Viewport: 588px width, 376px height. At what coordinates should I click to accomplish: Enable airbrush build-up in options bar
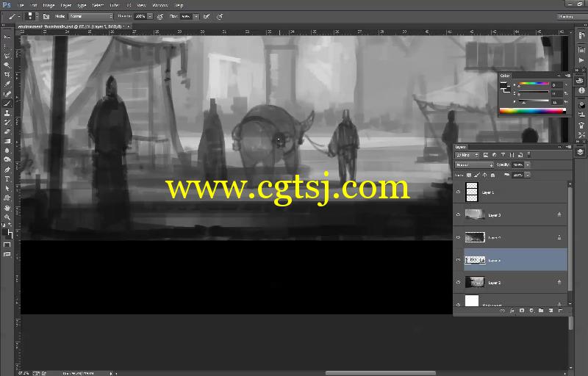(207, 16)
